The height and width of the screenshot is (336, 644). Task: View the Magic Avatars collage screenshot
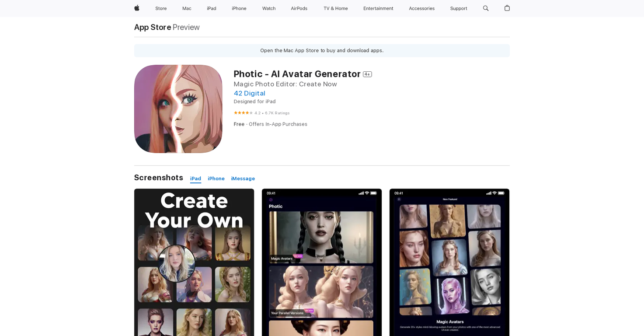[449, 262]
